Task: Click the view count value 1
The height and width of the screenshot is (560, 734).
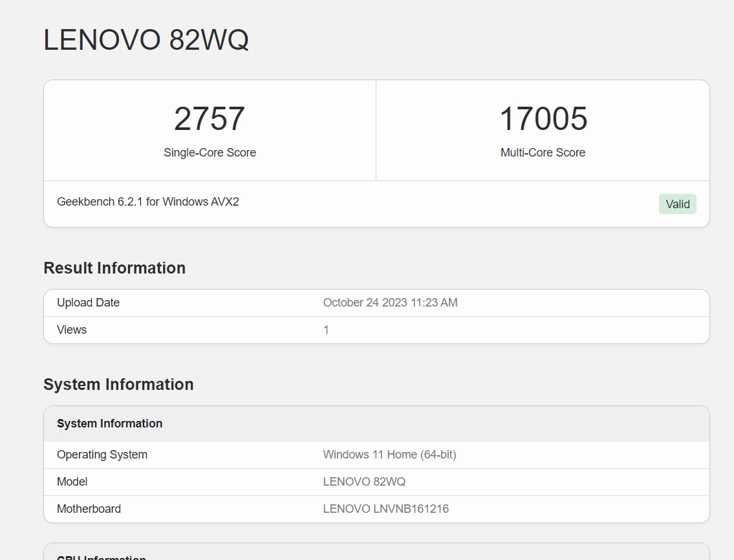Action: pos(326,330)
